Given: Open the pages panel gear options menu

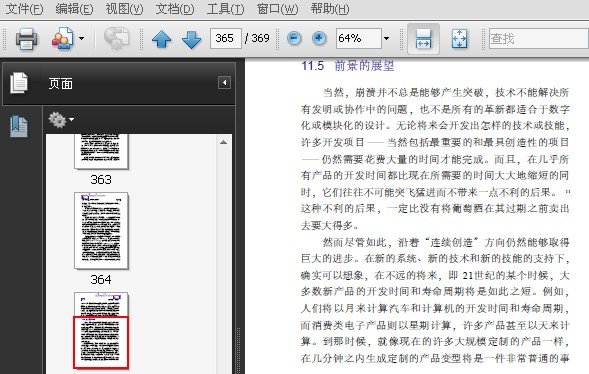Looking at the screenshot, I should pyautogui.click(x=61, y=120).
